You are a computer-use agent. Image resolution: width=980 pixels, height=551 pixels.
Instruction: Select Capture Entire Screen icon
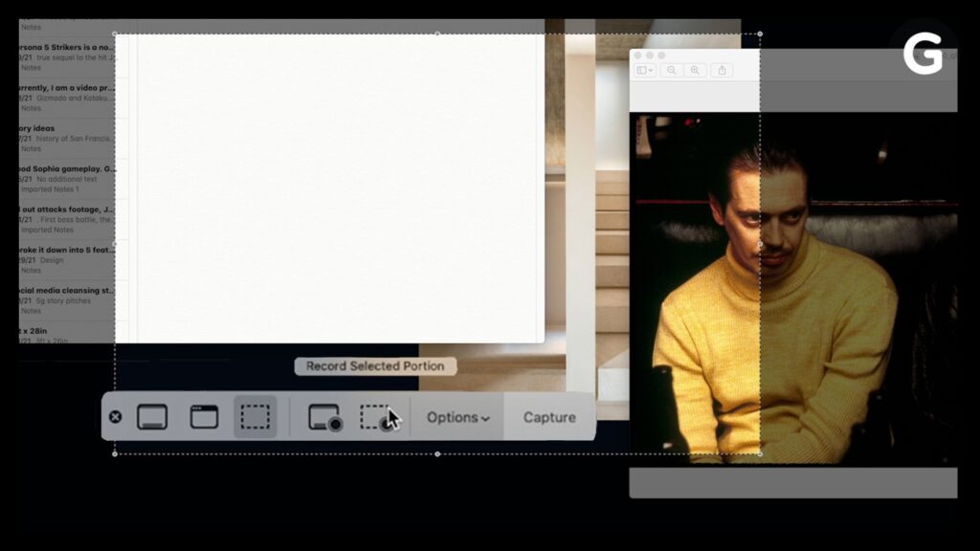point(152,417)
